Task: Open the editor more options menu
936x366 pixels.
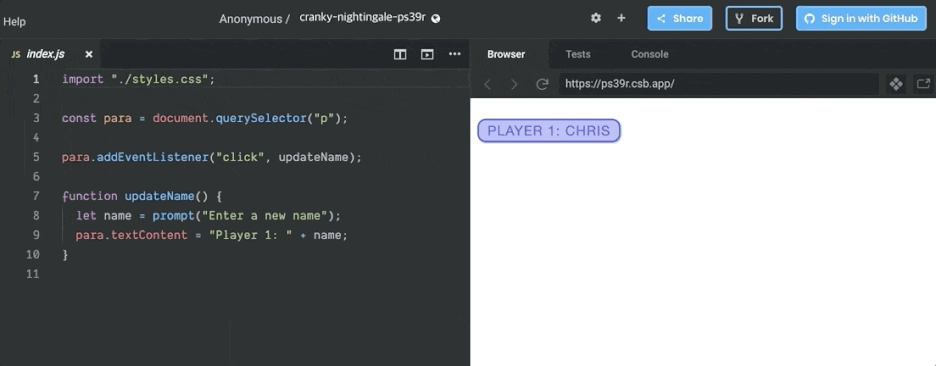Action: [x=455, y=54]
